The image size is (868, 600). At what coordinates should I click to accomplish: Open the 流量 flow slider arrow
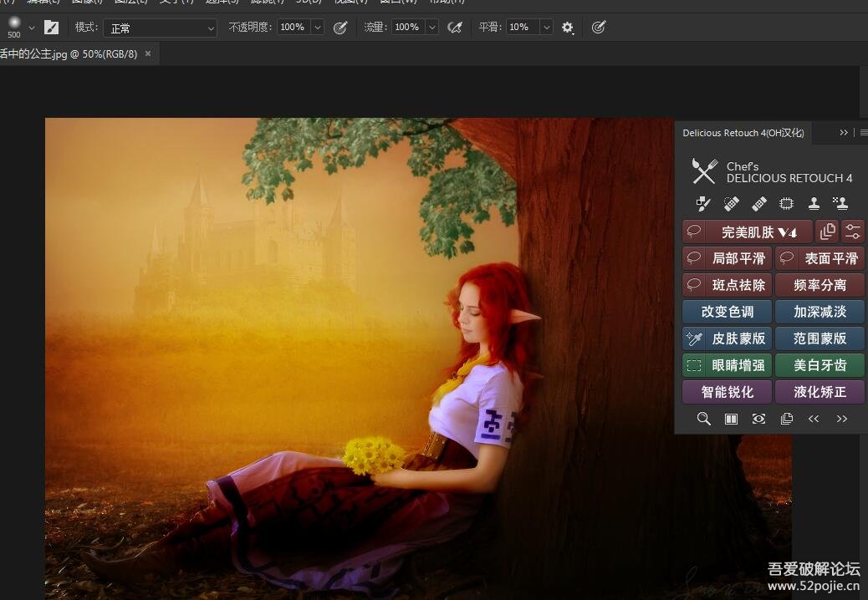[432, 27]
